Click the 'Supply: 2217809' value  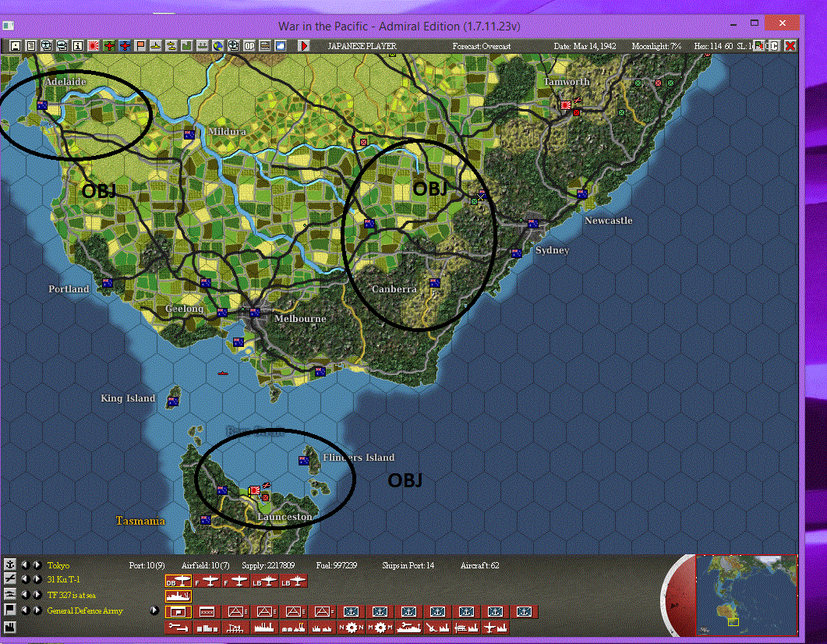(268, 565)
